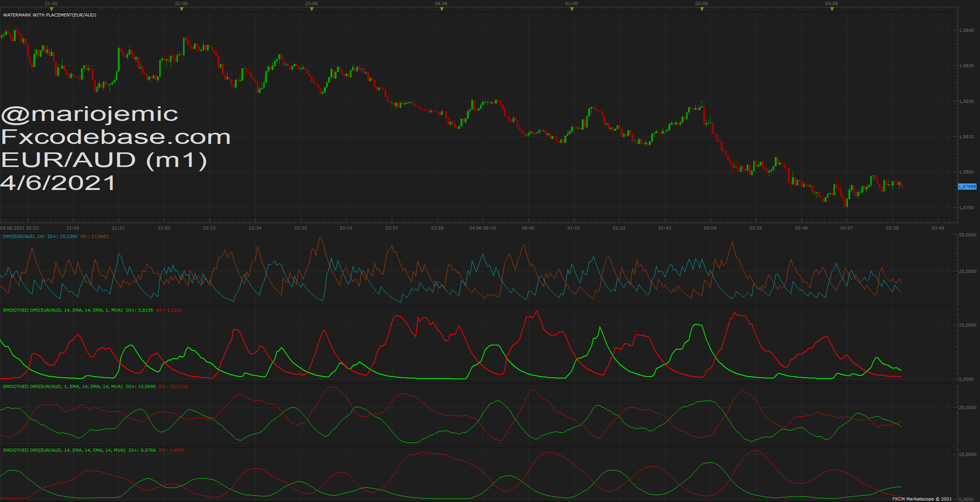Select SMOOTHED DMI label with 14, EMA, 14, EMA, 14

pyautogui.click(x=64, y=450)
